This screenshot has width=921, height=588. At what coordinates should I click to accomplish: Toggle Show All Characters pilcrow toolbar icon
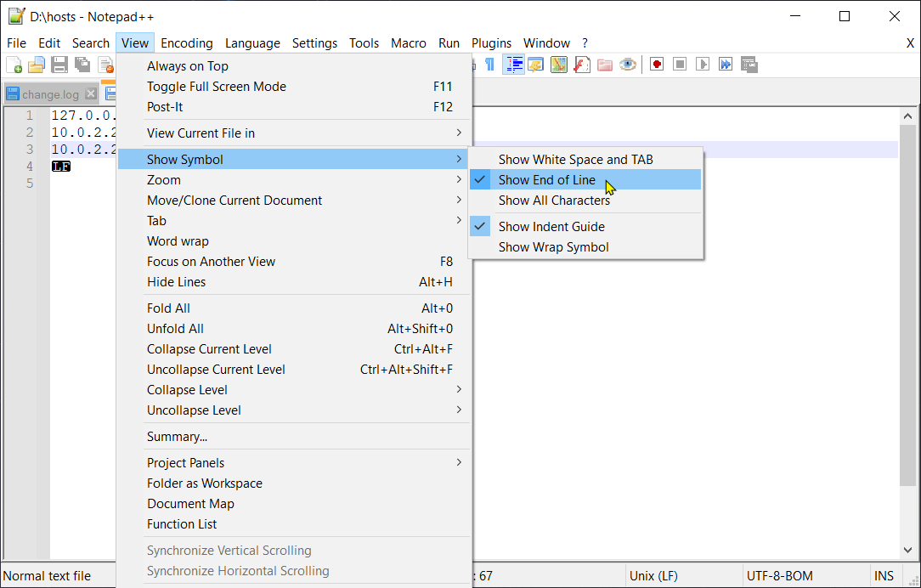point(489,64)
